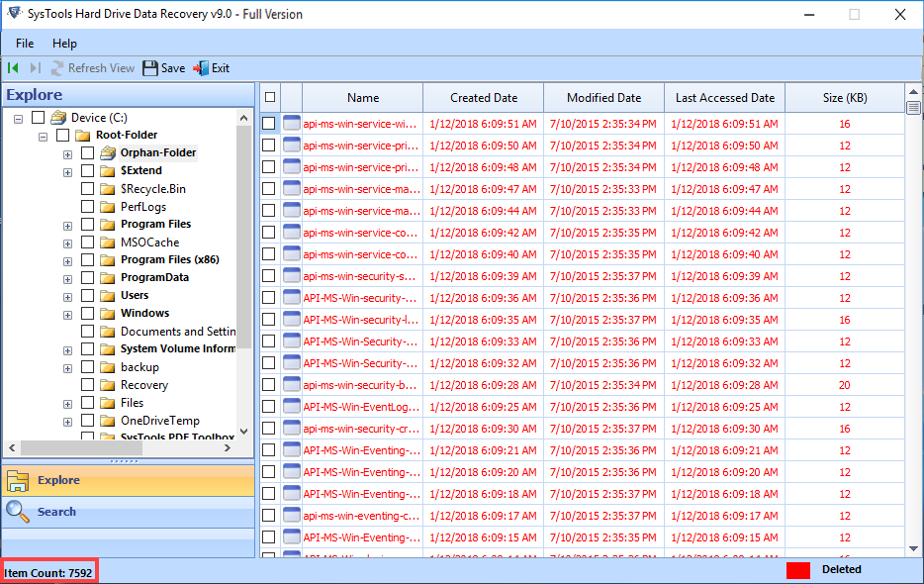Viewport: 924px width, 584px height.
Task: Click the Save disk icon in toolbar
Action: [150, 68]
